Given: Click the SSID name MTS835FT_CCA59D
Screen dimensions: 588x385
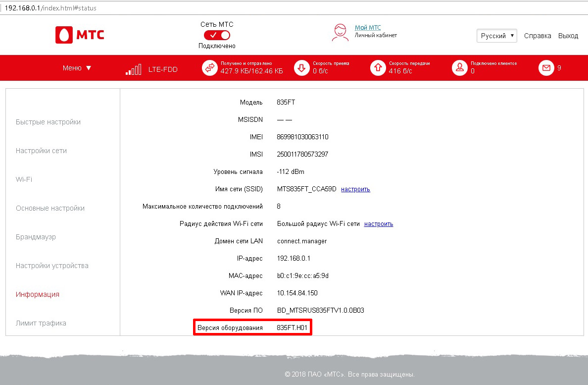Looking at the screenshot, I should click(x=307, y=189).
